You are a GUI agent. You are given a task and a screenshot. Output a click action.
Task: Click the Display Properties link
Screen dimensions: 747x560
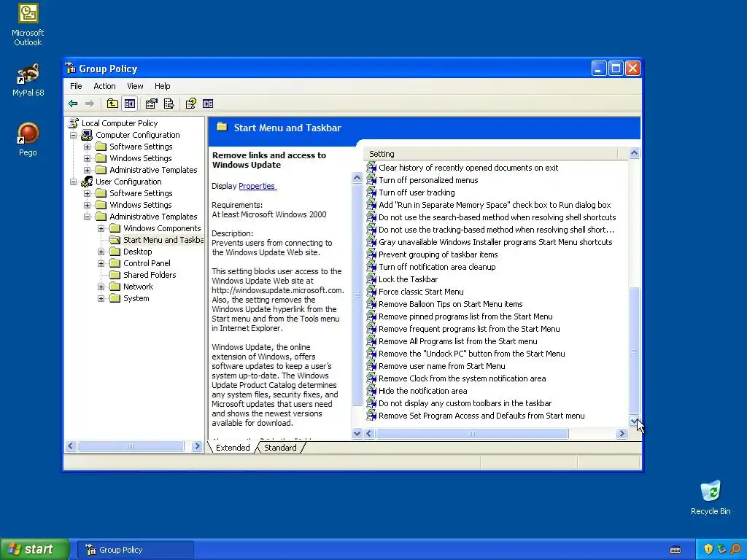coord(258,186)
